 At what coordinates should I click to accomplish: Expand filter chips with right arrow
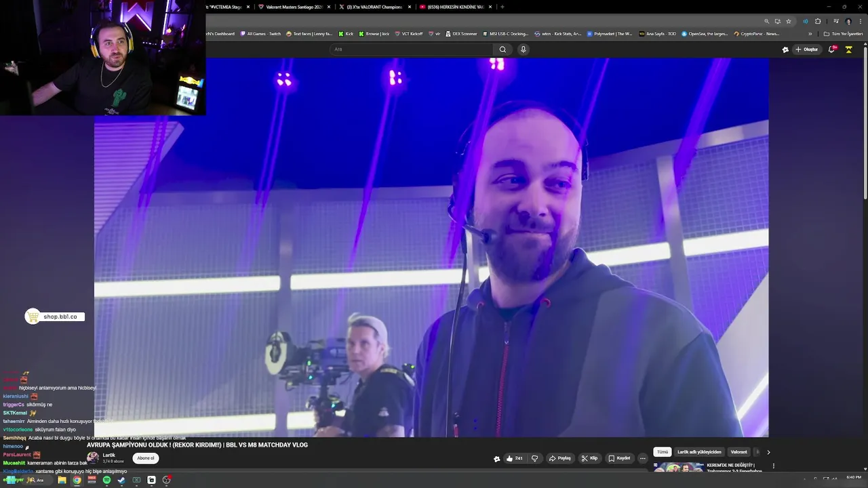[768, 452]
